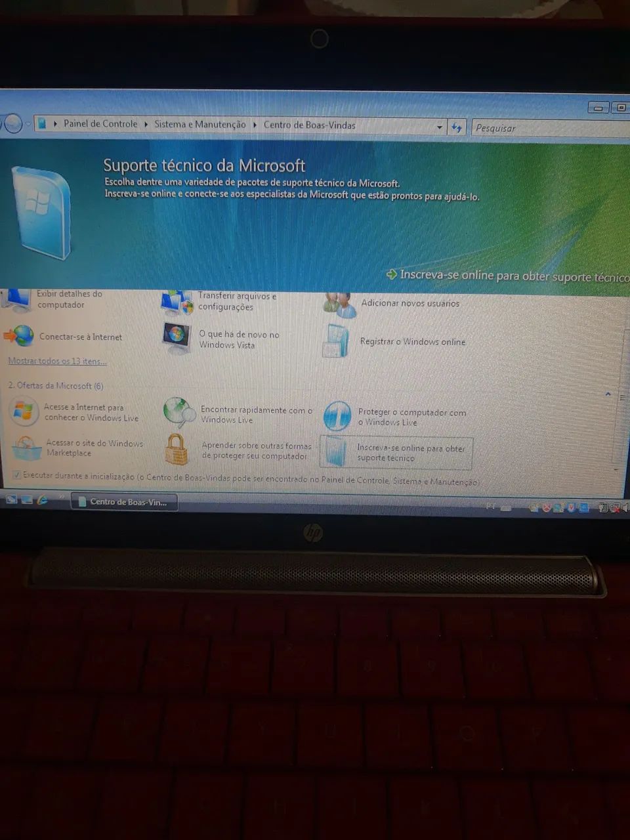The width and height of the screenshot is (630, 840).
Task: Open 'Acesse a Internet para conhecer o Windows Live'
Action: pyautogui.click(x=75, y=412)
